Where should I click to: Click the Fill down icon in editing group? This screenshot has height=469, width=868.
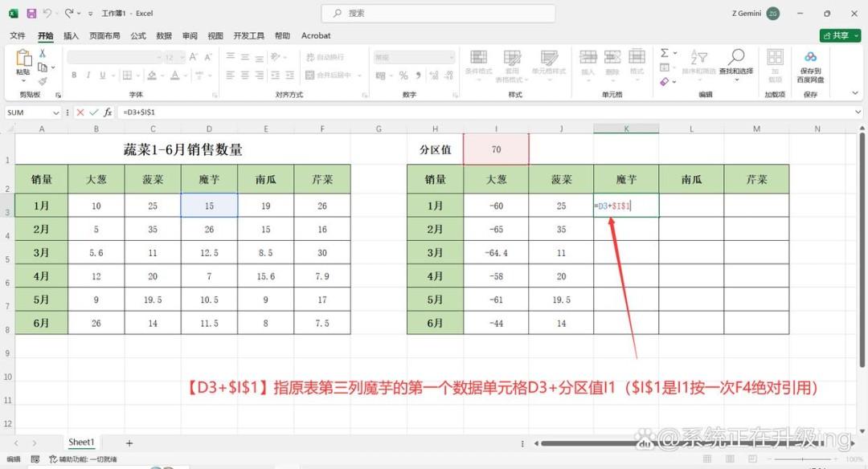tap(665, 67)
